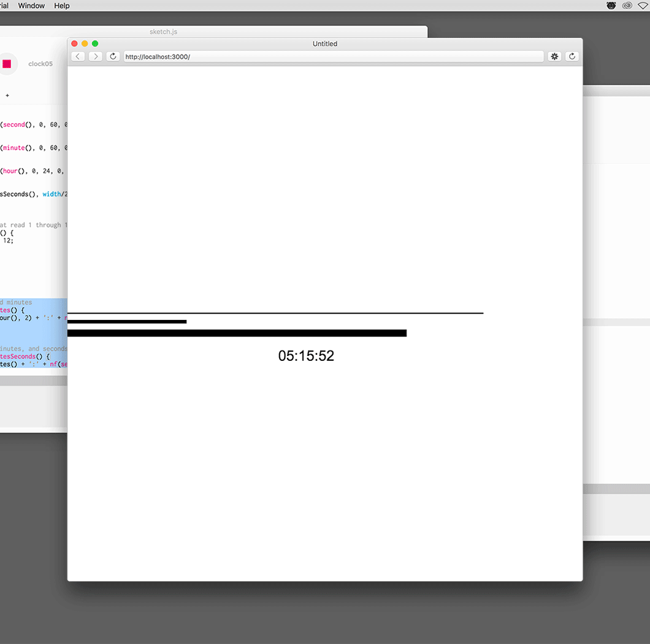
Task: Click the localhost:3000 address field
Action: [331, 56]
